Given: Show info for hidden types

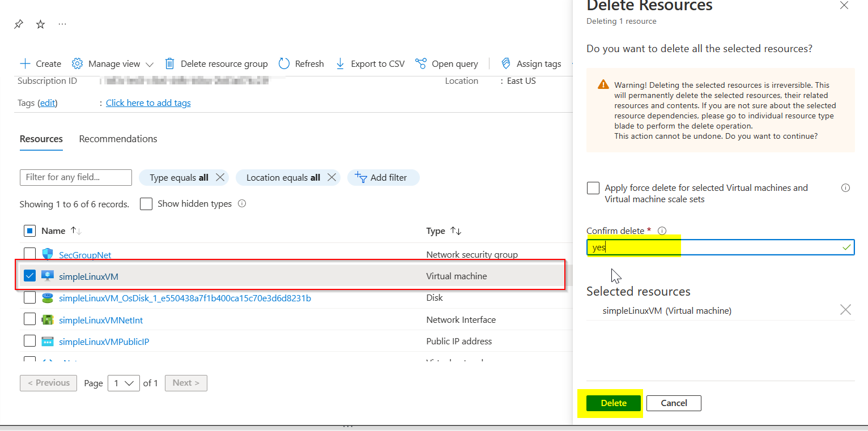Looking at the screenshot, I should coord(242,203).
